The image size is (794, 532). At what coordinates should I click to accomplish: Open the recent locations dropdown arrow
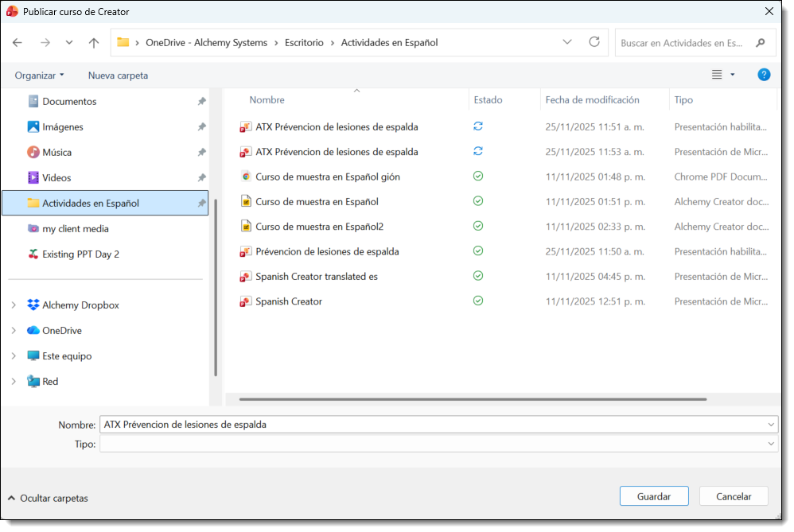(x=69, y=43)
